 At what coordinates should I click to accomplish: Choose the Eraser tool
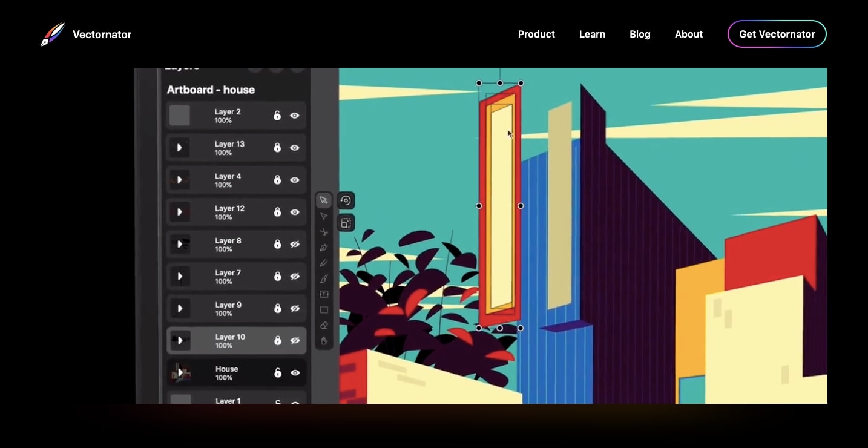coord(324,325)
